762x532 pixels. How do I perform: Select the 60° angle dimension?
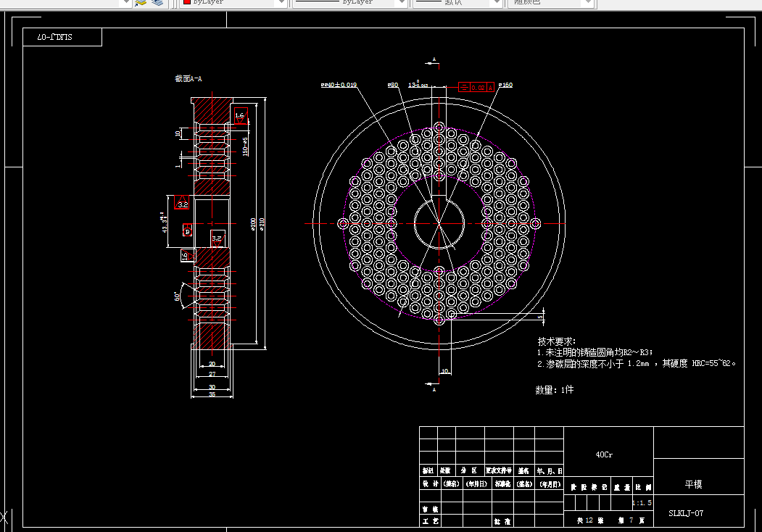(177, 296)
